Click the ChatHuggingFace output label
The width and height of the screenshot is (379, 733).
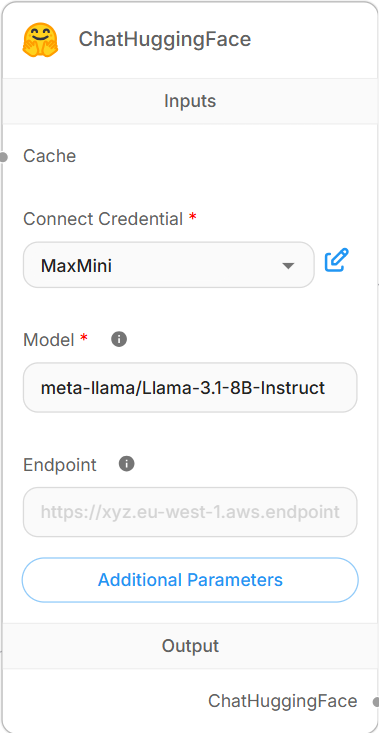(x=283, y=701)
